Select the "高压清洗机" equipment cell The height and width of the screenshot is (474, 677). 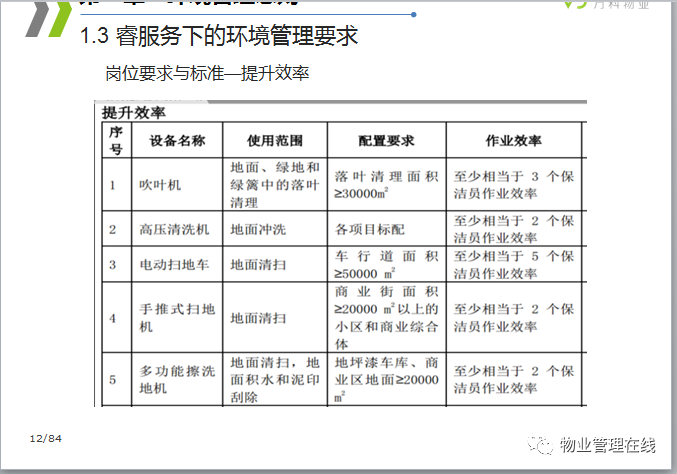(177, 229)
